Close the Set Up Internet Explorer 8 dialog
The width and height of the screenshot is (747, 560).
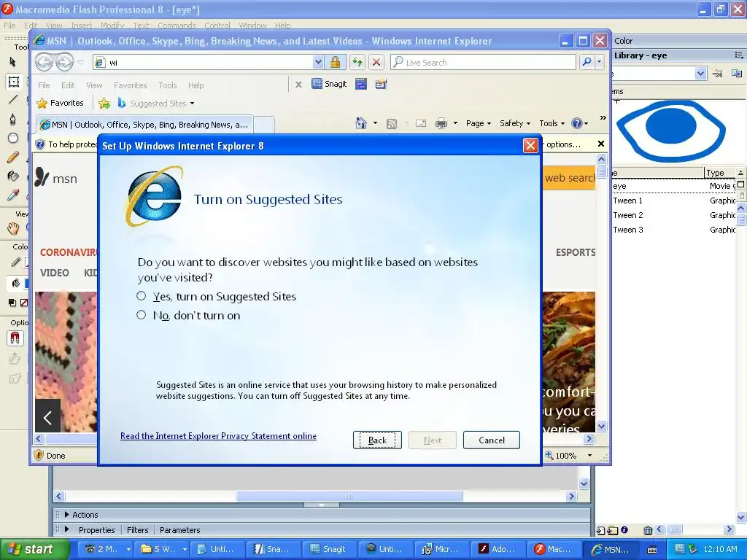point(530,145)
